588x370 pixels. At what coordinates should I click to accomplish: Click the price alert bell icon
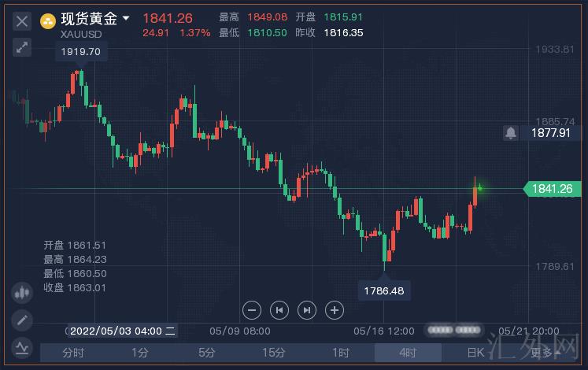(x=511, y=133)
